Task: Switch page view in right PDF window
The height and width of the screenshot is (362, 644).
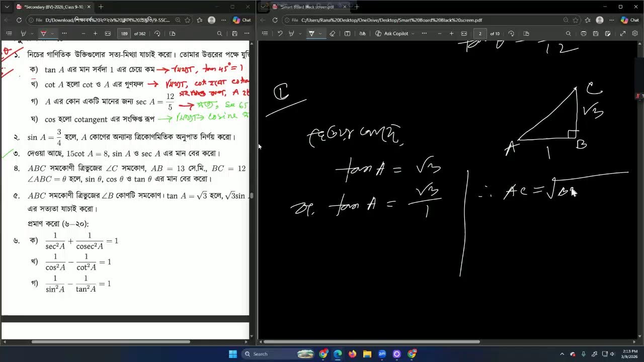Action: (526, 33)
